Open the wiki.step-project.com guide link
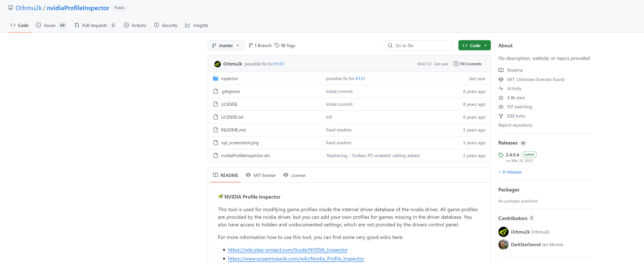Viewport: 644px width, 264px height. tap(288, 250)
